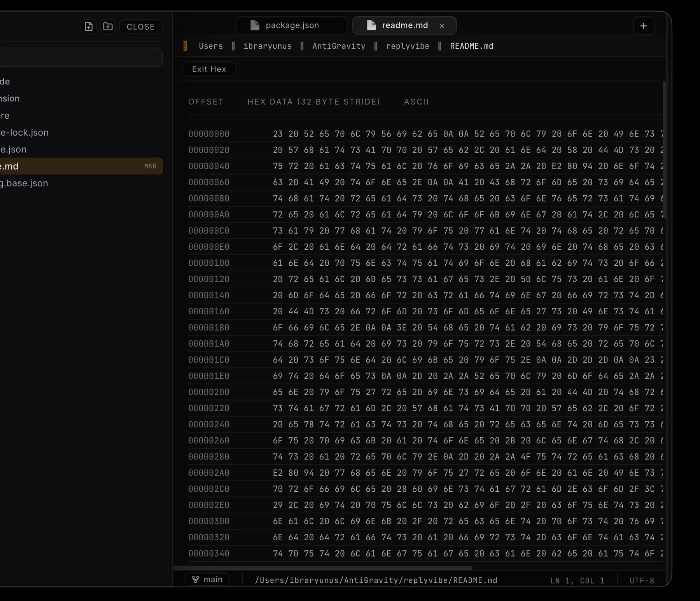Close the readme.md tab
The height and width of the screenshot is (601, 700).
[x=442, y=26]
